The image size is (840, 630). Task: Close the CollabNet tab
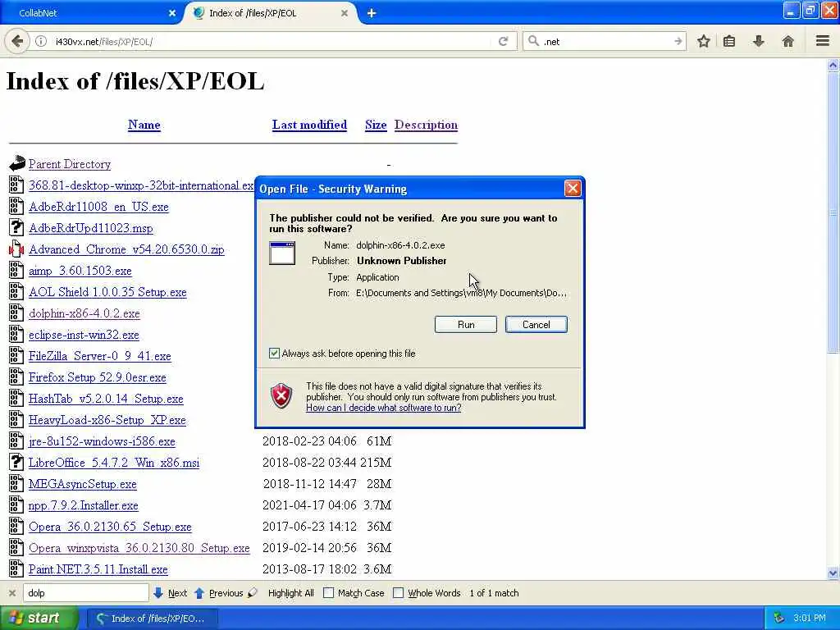pos(172,13)
